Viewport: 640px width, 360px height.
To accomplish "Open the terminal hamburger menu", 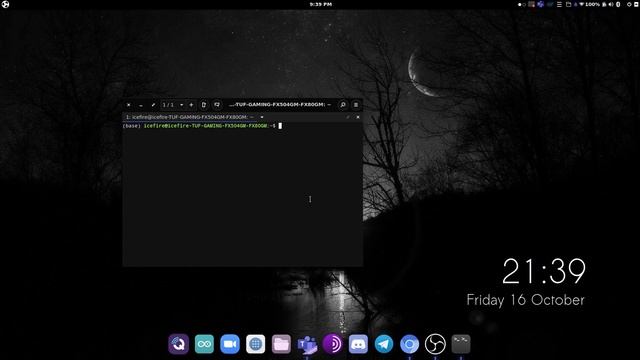I will coord(356,105).
